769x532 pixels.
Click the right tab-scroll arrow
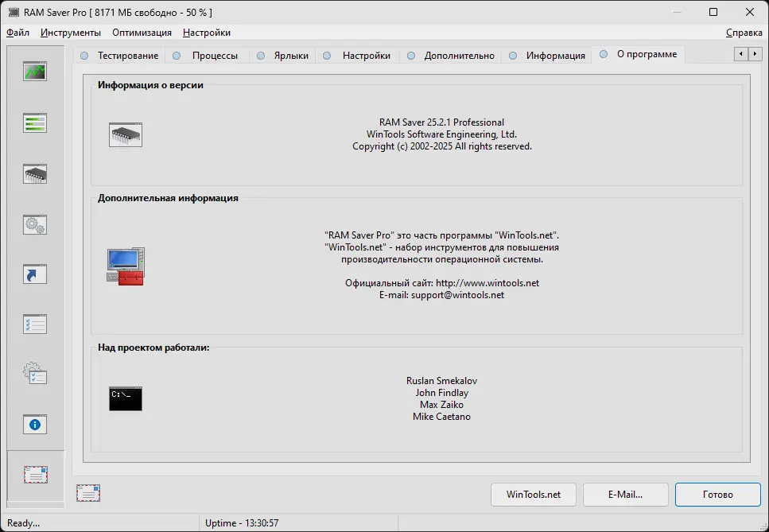[754, 54]
